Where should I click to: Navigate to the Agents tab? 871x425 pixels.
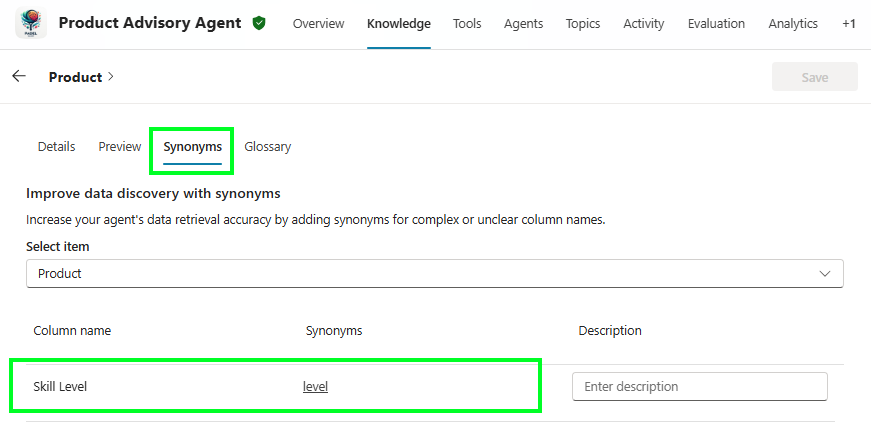[x=524, y=24]
